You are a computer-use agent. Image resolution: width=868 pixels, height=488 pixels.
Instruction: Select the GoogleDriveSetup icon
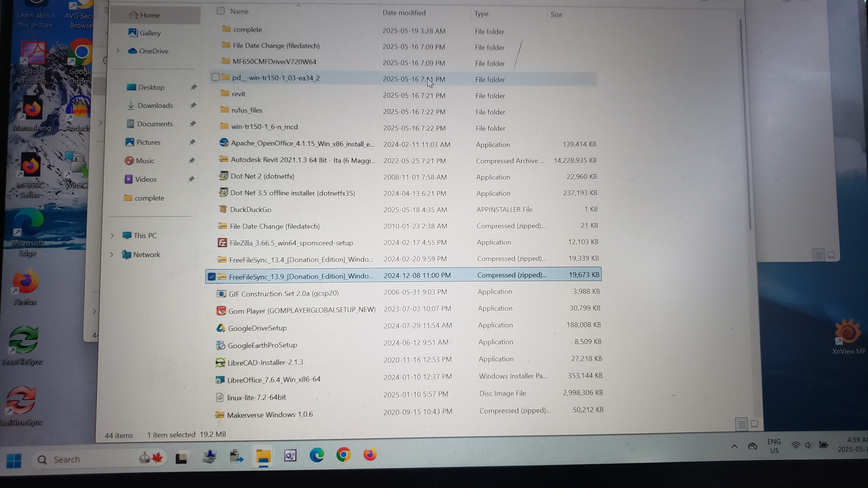(x=221, y=328)
